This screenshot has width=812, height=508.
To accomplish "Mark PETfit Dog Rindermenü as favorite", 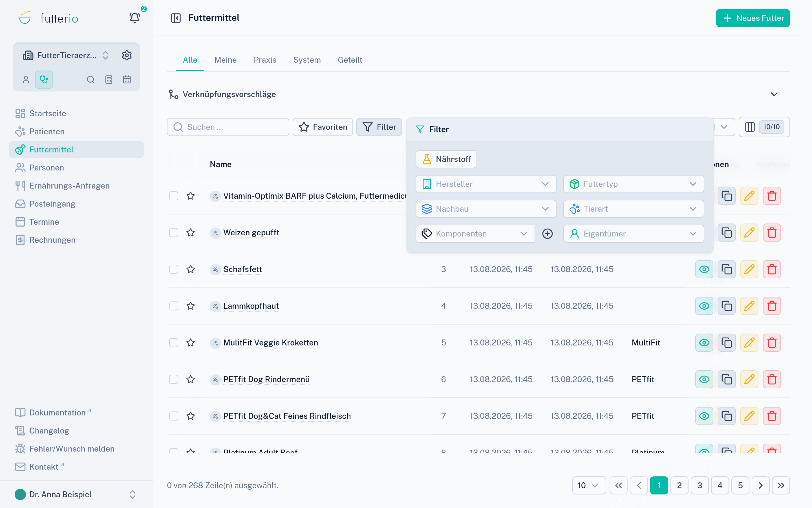I will click(191, 379).
